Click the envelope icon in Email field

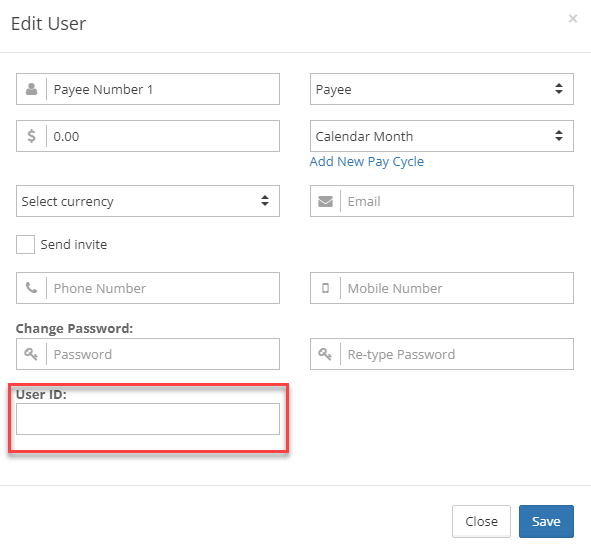(325, 201)
